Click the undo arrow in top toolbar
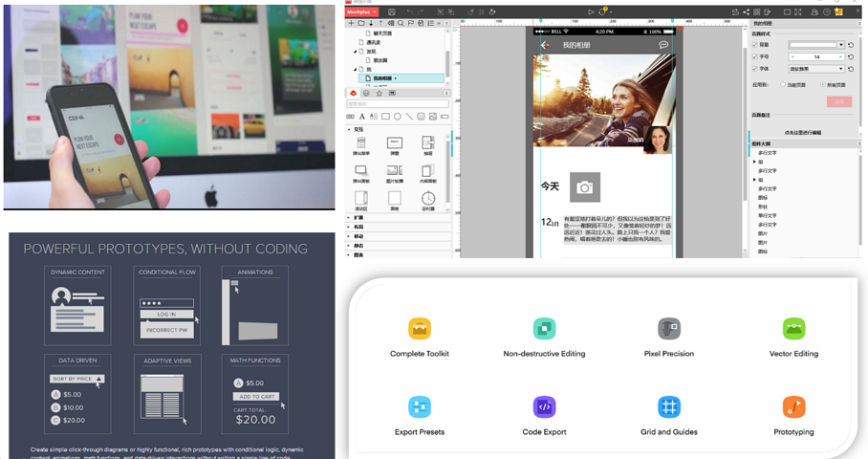868x459 pixels. click(x=409, y=11)
